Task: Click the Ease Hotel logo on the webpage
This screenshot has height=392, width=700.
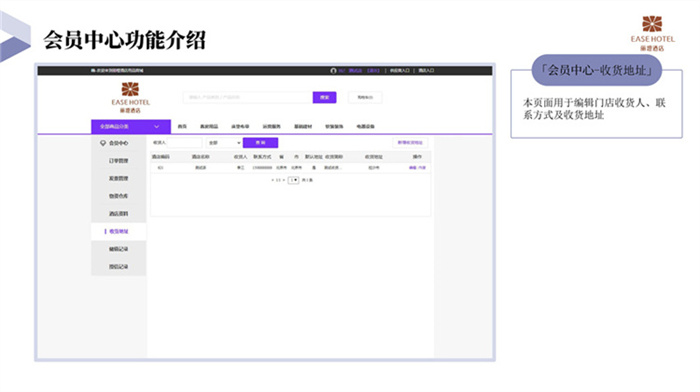Action: pos(130,97)
